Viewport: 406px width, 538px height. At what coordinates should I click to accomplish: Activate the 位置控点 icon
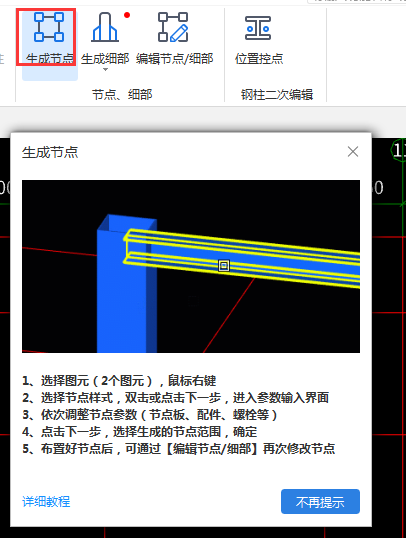258,28
